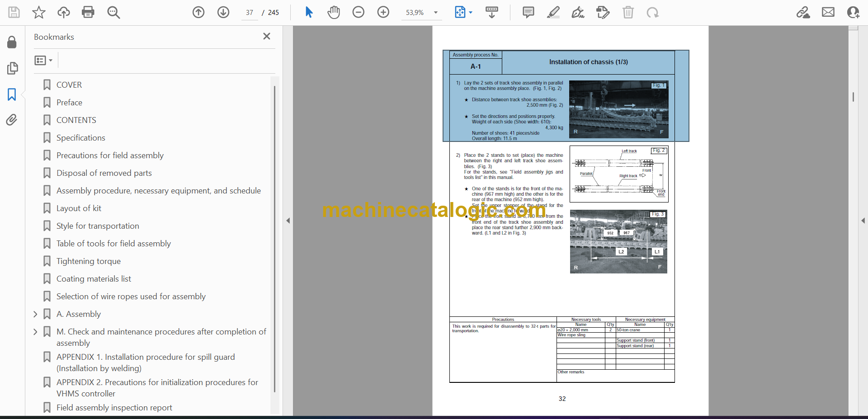Click the Print icon
The image size is (868, 419).
click(x=88, y=12)
